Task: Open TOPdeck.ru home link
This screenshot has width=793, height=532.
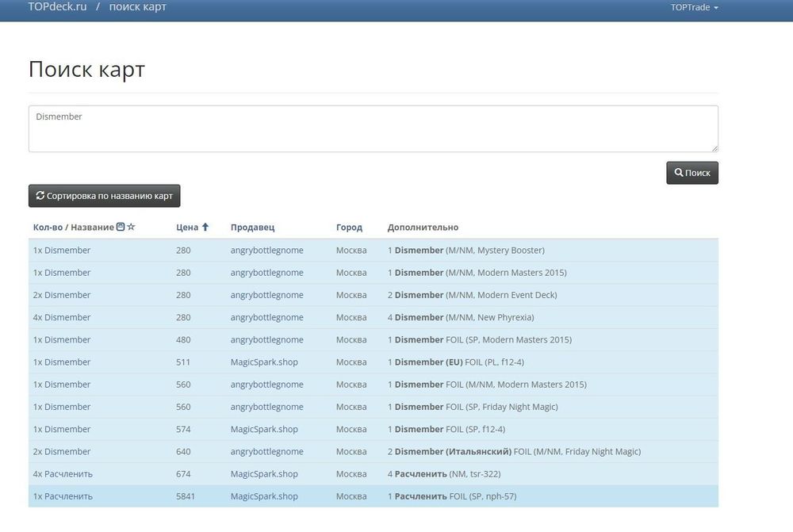Action: pyautogui.click(x=57, y=7)
